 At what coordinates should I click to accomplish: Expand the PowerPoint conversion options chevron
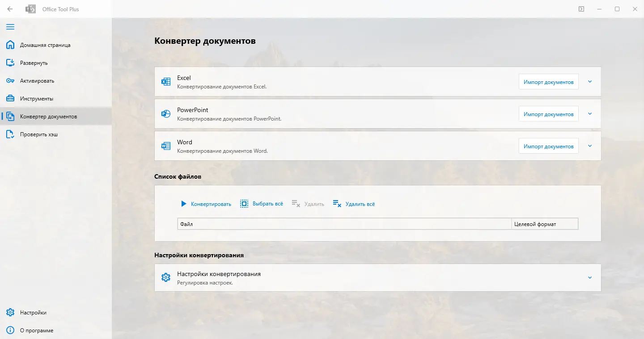tap(590, 114)
